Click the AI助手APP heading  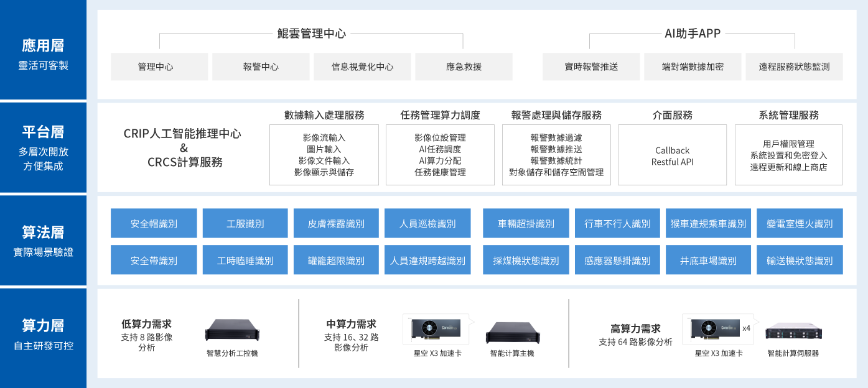(693, 34)
